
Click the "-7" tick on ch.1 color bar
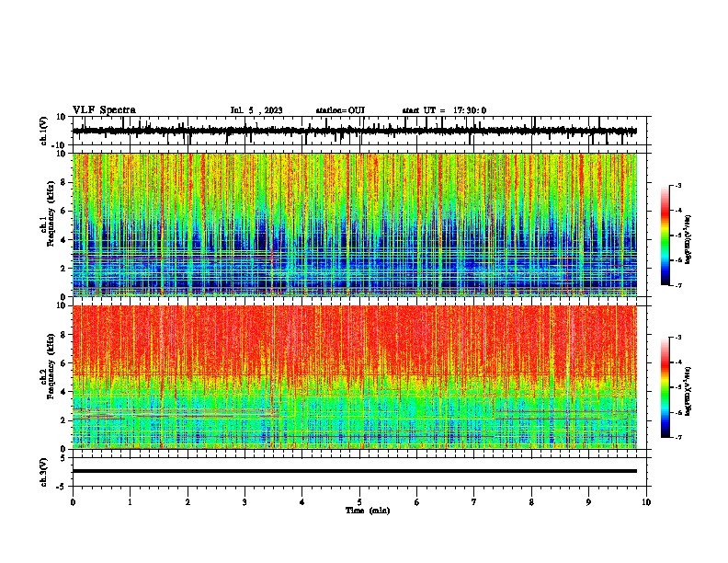point(677,285)
